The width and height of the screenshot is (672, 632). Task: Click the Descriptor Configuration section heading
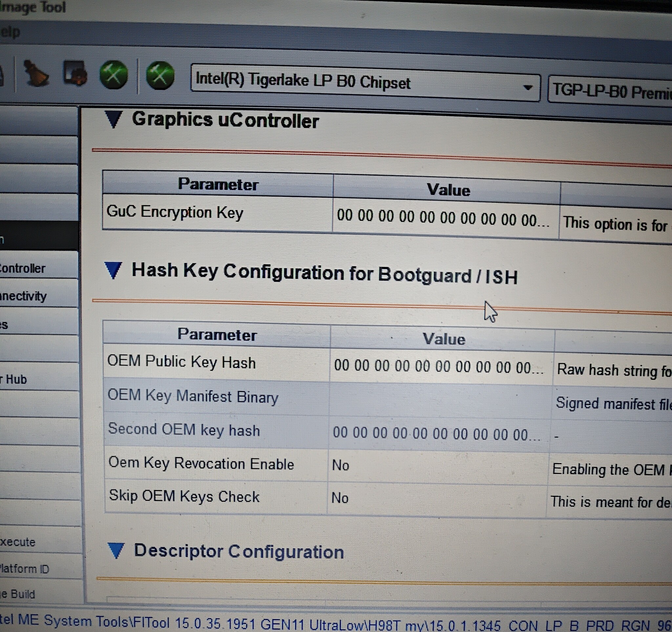[x=239, y=552]
